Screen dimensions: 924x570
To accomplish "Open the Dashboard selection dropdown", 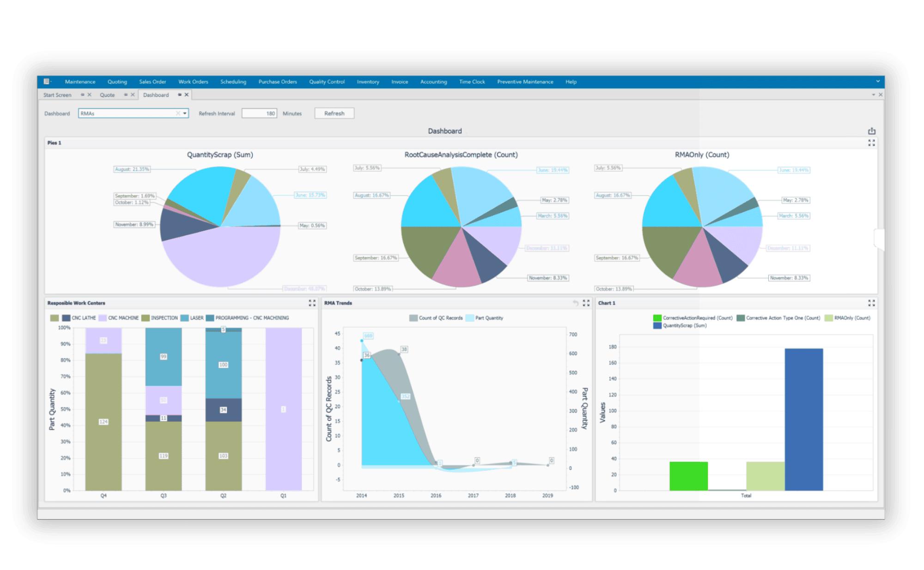I will click(x=185, y=113).
